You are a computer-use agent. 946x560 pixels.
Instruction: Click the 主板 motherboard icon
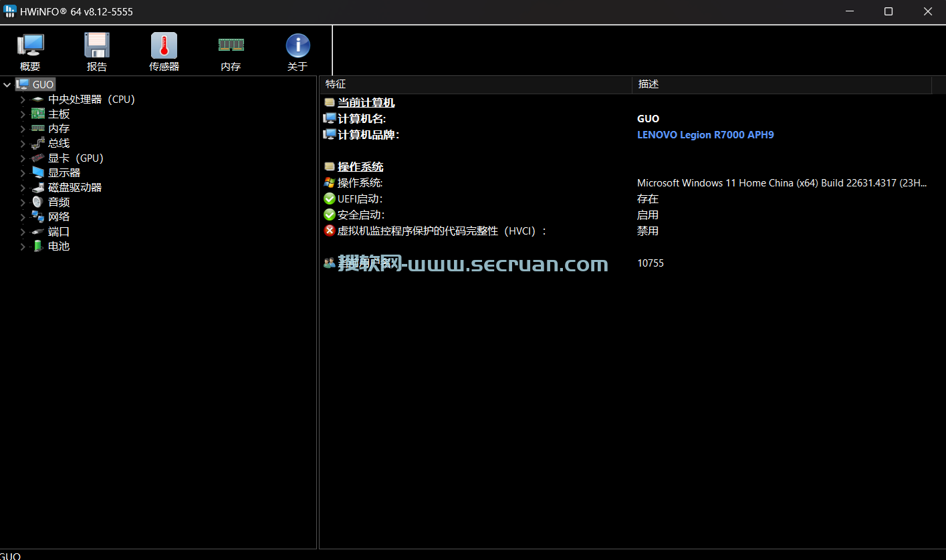click(37, 114)
